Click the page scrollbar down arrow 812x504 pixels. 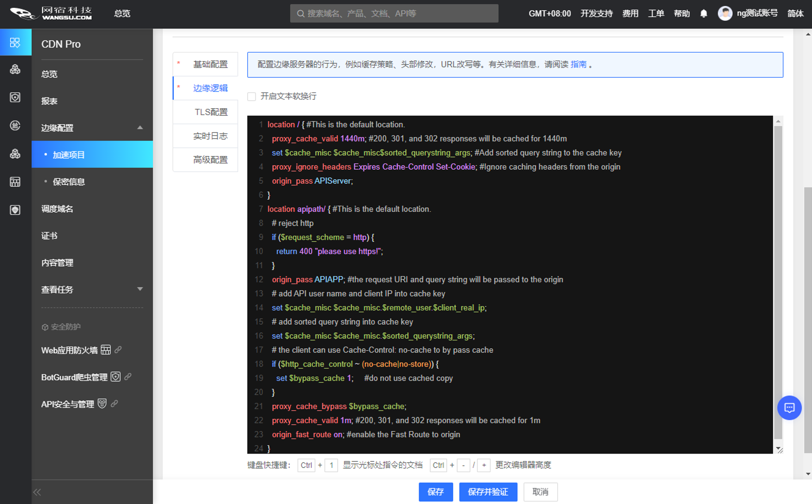coord(808,474)
